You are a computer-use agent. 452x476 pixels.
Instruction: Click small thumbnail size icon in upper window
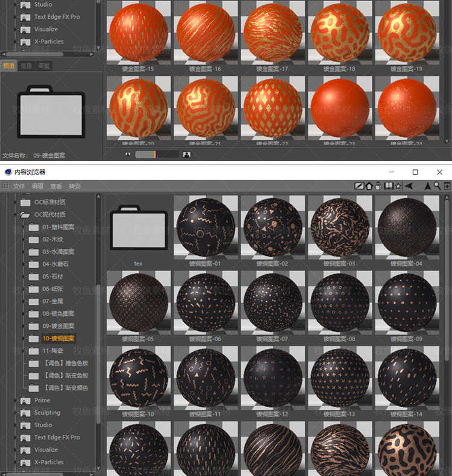[128, 154]
